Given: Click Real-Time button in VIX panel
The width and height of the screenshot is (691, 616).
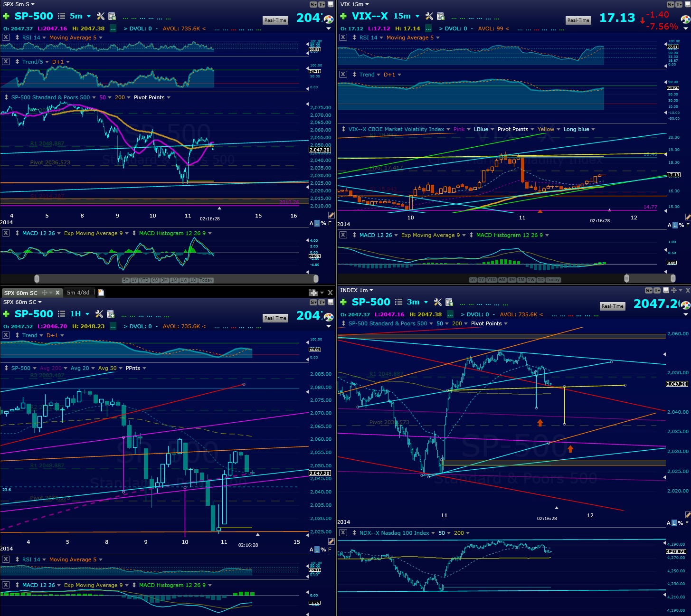Looking at the screenshot, I should coord(578,20).
